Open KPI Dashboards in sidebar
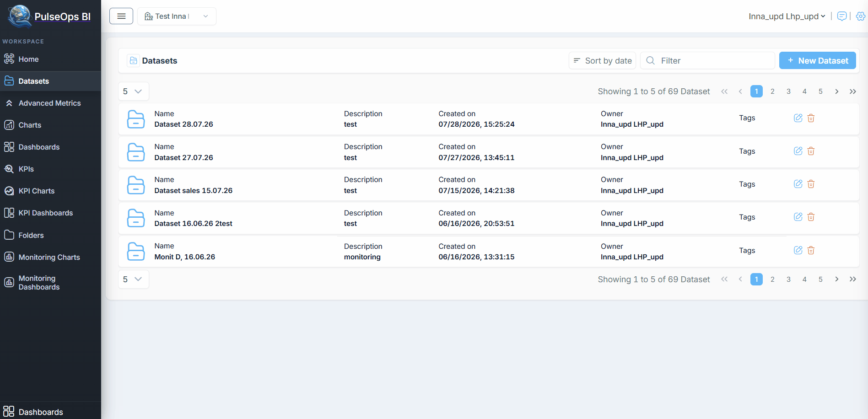The image size is (868, 419). click(50, 213)
